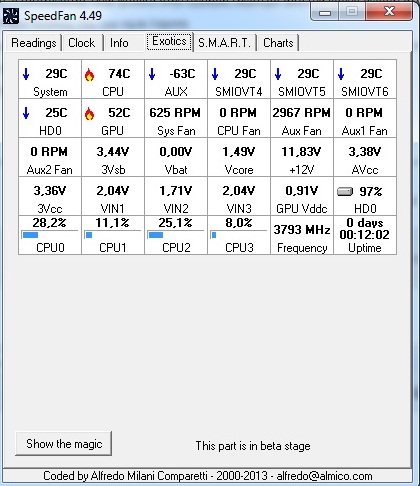Screen dimensions: 420x486
Task: Minimize the SpeedFan window
Action: coord(325,13)
